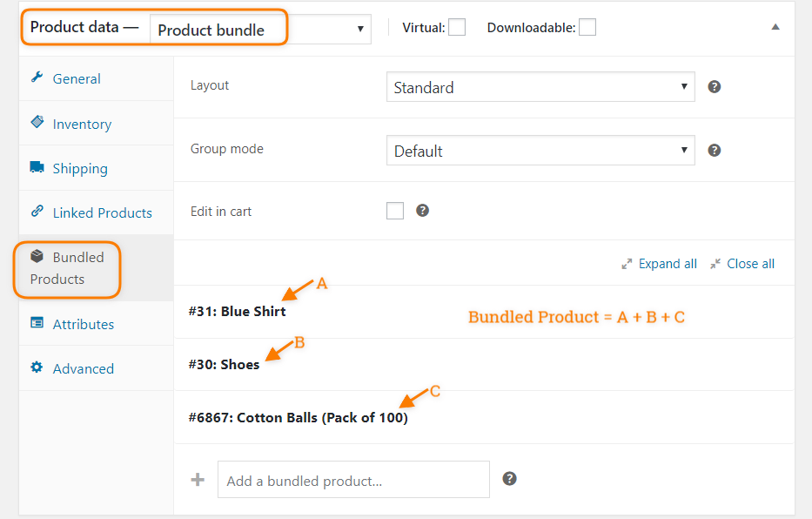Screen dimensions: 812x519
Task: Click the Shipping truck icon
Action: click(x=37, y=167)
